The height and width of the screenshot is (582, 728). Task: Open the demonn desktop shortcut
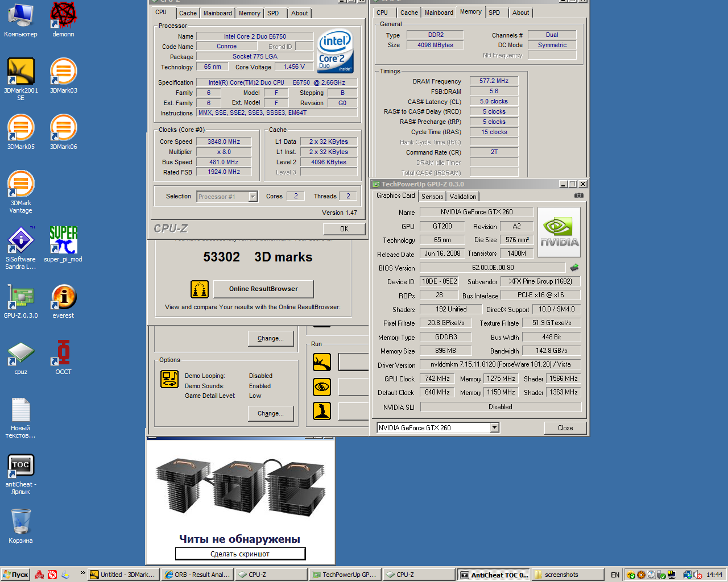[63, 20]
